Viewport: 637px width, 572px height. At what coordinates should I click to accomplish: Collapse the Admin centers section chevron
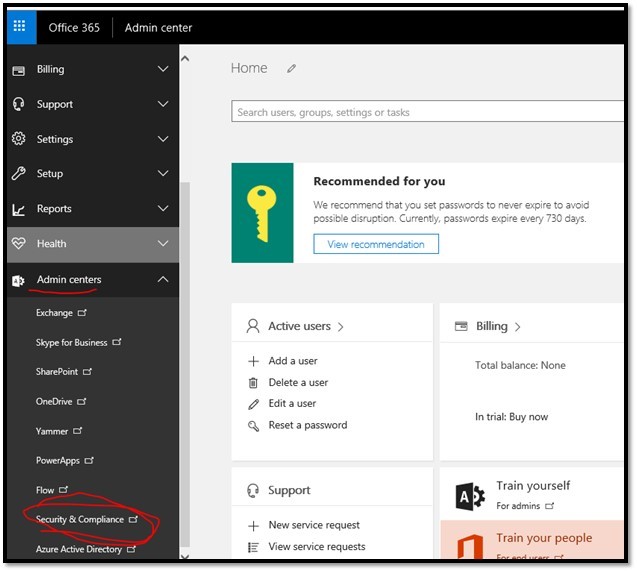163,280
